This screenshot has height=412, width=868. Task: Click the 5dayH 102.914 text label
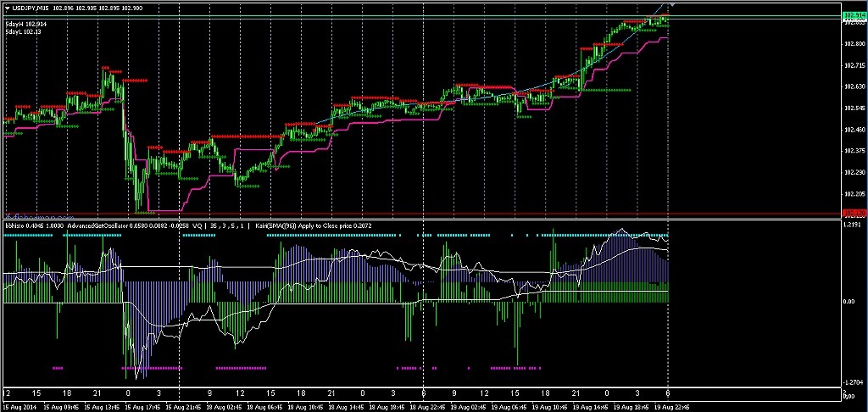pos(25,24)
